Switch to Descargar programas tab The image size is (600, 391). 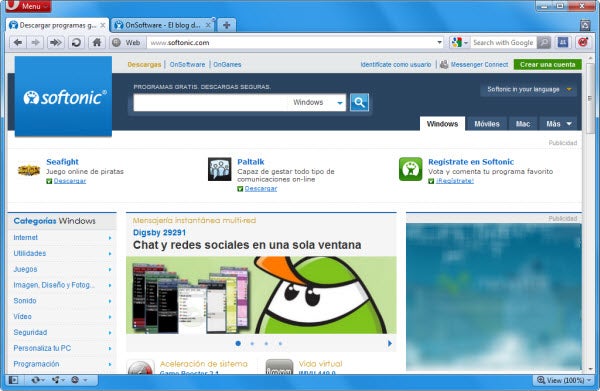tap(58, 25)
